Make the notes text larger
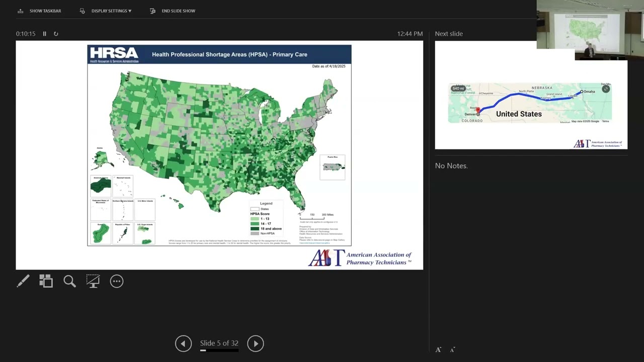644x362 pixels. coord(438,349)
